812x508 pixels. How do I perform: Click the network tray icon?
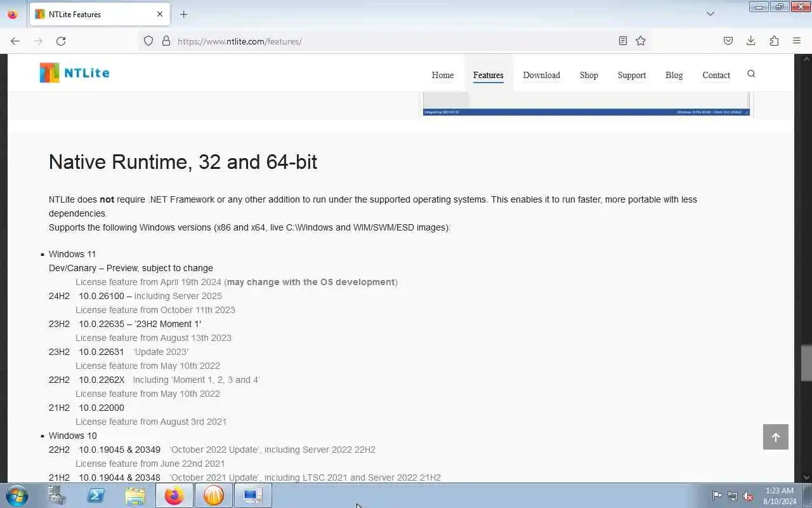(x=733, y=496)
